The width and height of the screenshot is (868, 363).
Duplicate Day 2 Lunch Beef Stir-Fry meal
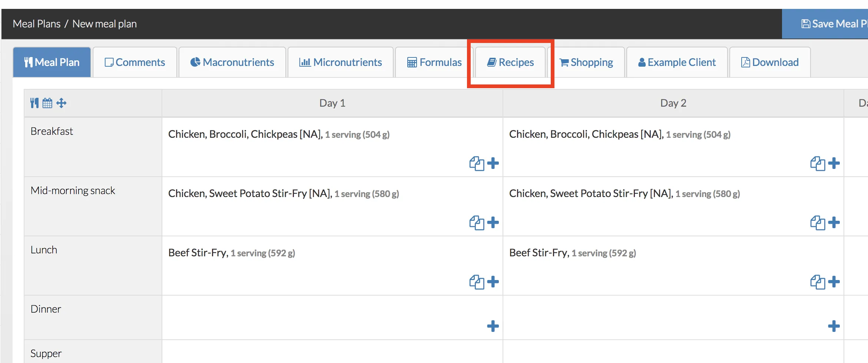[818, 282]
